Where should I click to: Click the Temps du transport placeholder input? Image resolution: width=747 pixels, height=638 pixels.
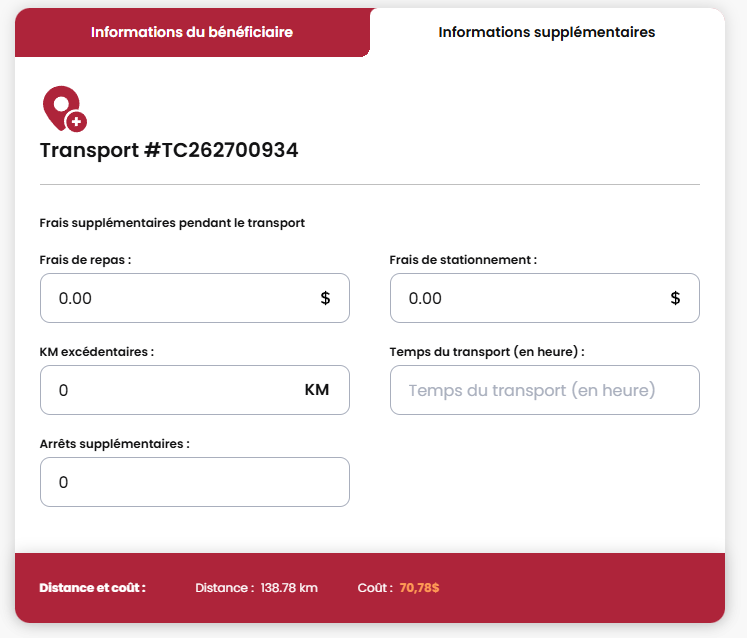click(x=544, y=390)
